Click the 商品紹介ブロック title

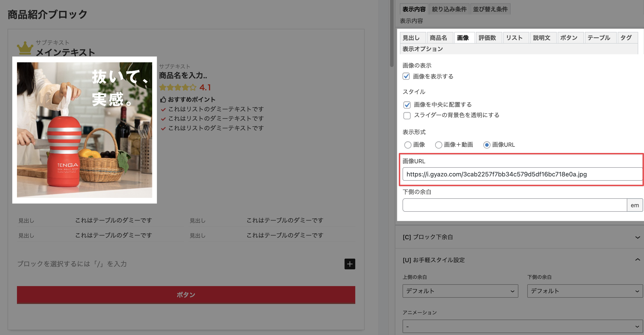(x=47, y=15)
